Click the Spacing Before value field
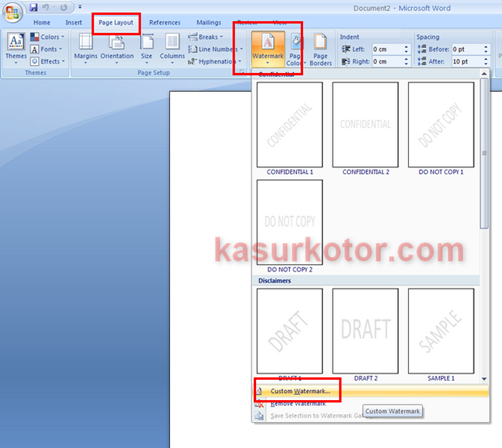This screenshot has width=502, height=448. pyautogui.click(x=467, y=49)
